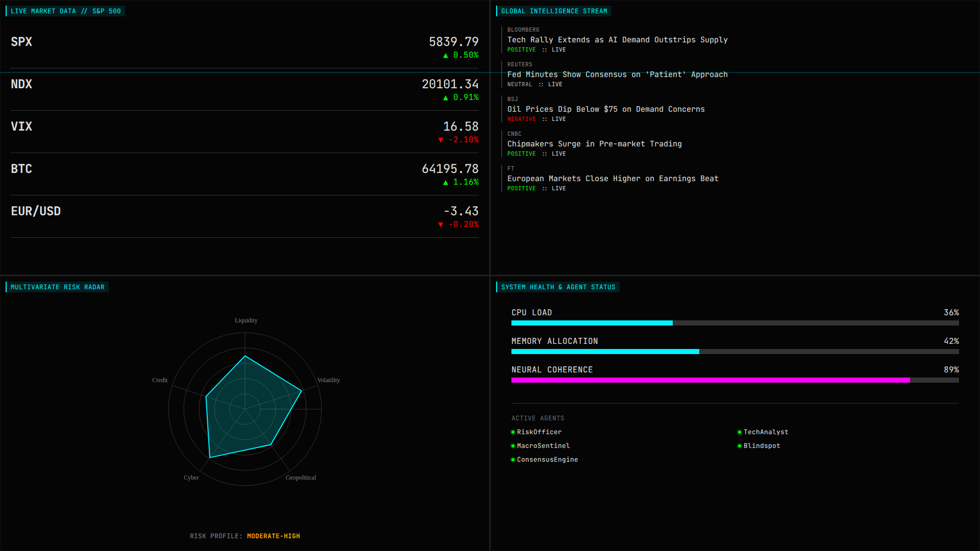Open the Bloomberg Tech Rally headline
This screenshot has height=551, width=980.
click(617, 40)
